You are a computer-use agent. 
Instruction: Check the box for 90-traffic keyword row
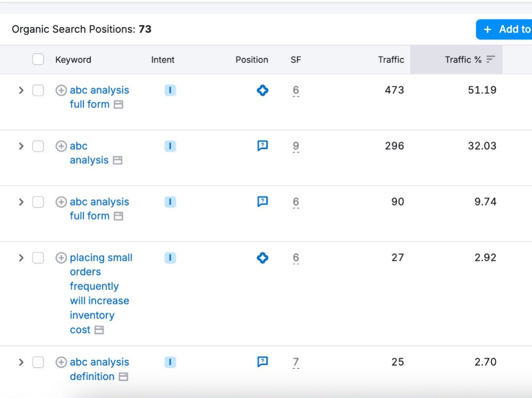[x=38, y=202]
